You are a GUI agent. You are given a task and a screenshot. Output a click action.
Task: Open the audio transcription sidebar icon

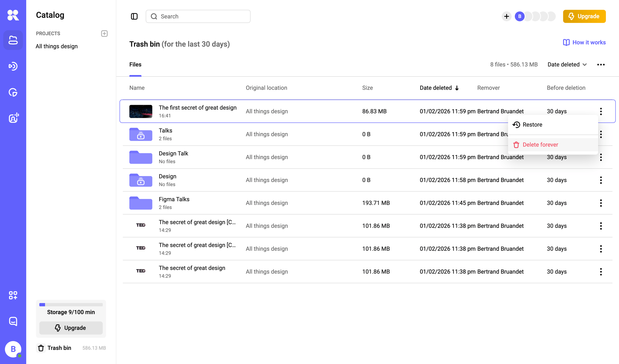[13, 66]
